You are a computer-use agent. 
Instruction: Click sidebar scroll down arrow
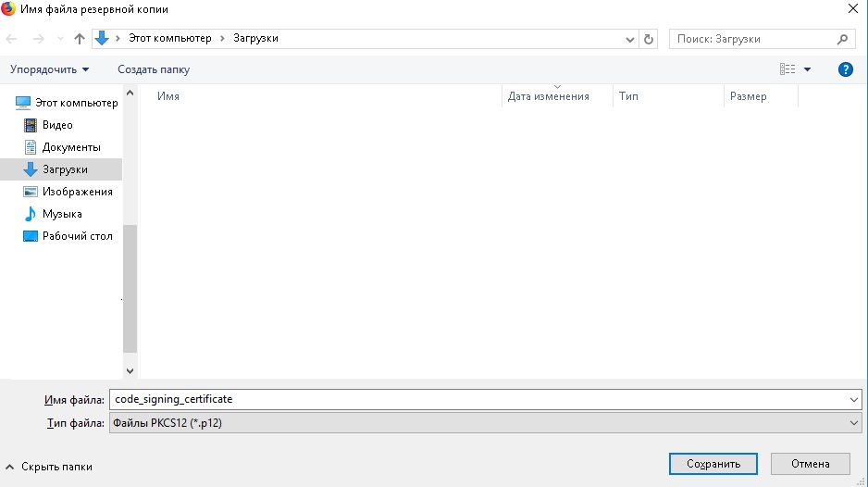point(130,370)
